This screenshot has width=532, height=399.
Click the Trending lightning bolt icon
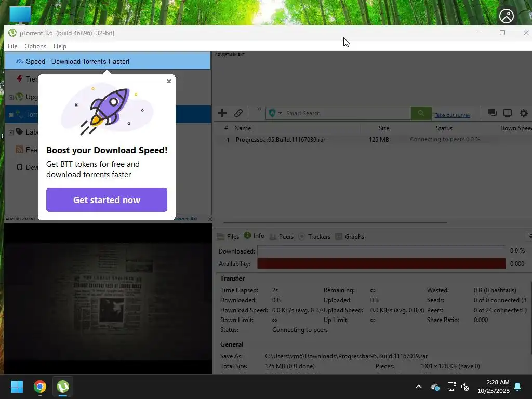(20, 79)
